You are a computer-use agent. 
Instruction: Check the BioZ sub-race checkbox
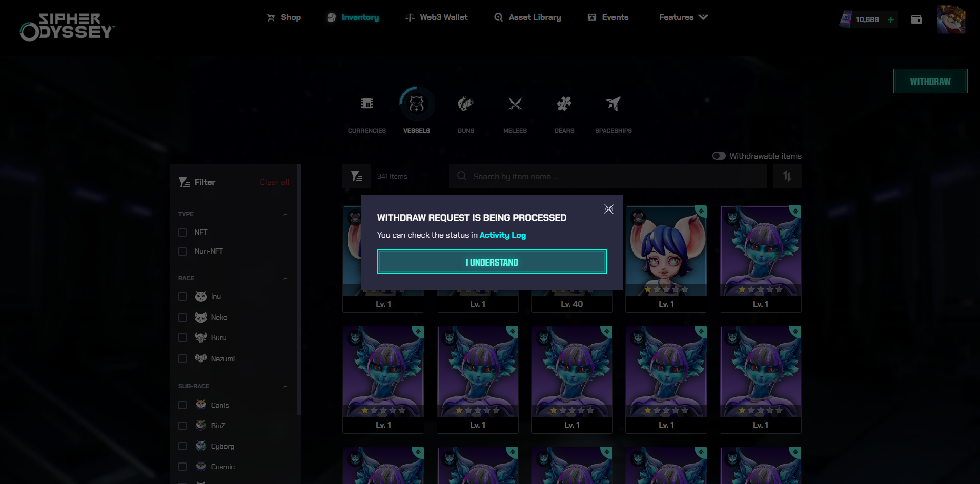(182, 426)
